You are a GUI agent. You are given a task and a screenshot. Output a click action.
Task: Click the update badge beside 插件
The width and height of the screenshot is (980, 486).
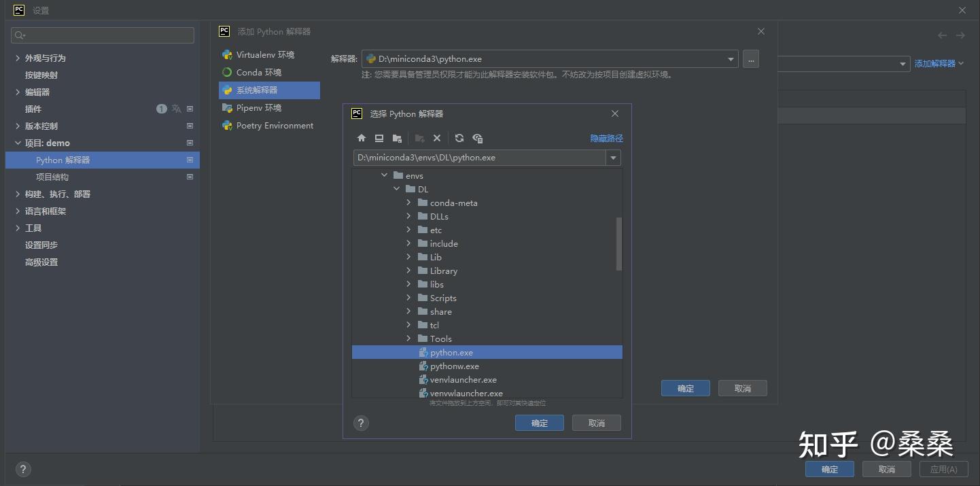pos(161,109)
